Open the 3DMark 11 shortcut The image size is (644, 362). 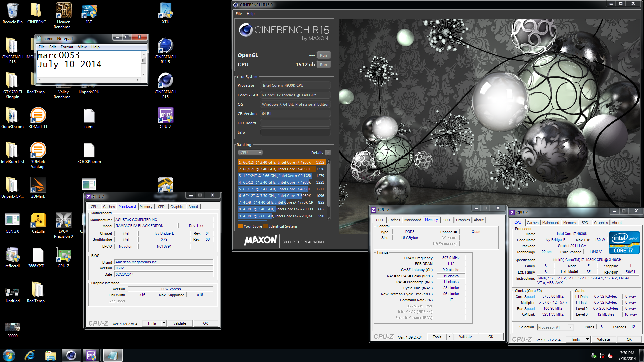[x=38, y=118]
